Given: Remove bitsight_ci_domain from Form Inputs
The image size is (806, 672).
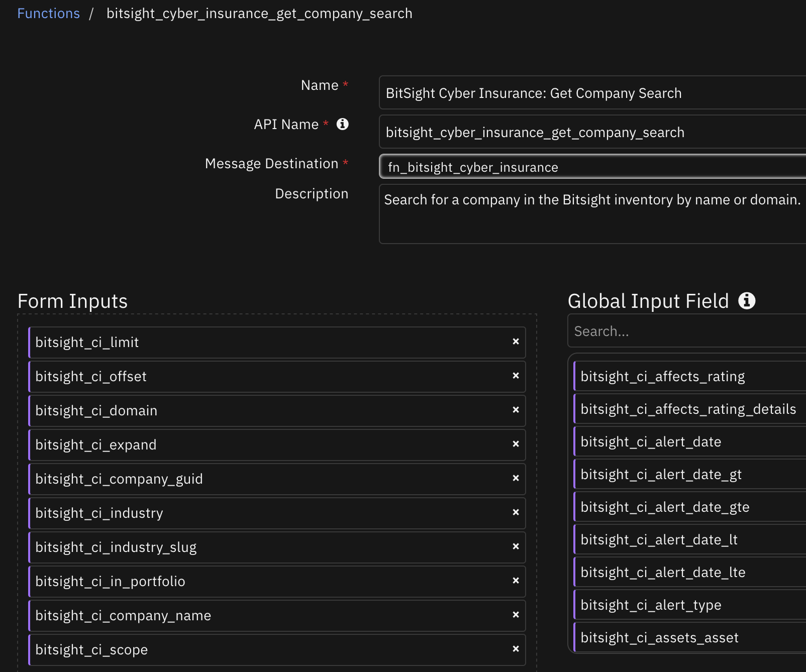Looking at the screenshot, I should point(516,410).
